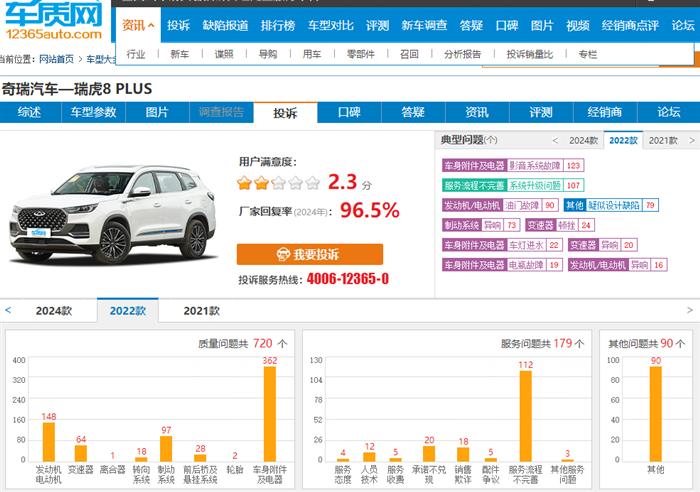Select the active 投诉 tab of the car page
Viewport: 700px width, 492px height.
coord(285,113)
